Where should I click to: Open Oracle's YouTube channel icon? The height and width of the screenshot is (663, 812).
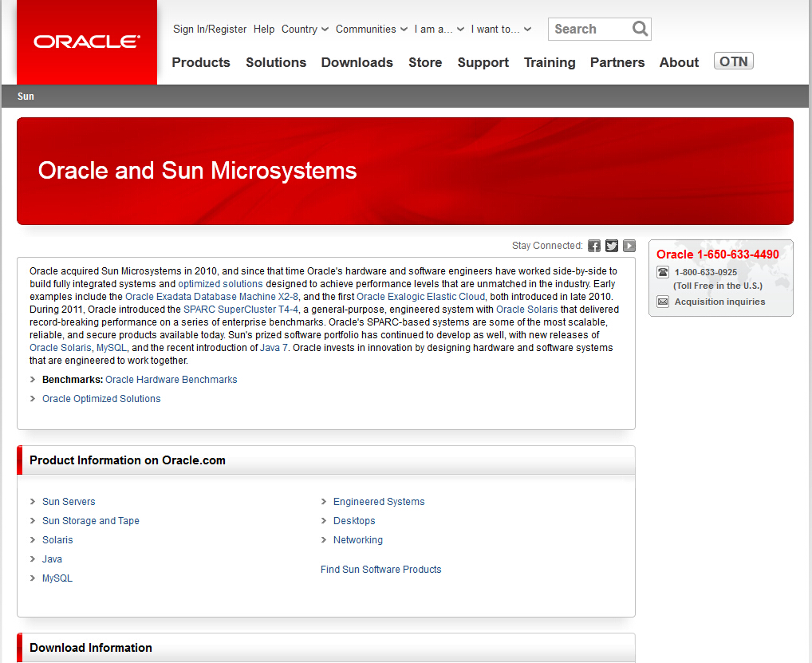(x=629, y=246)
